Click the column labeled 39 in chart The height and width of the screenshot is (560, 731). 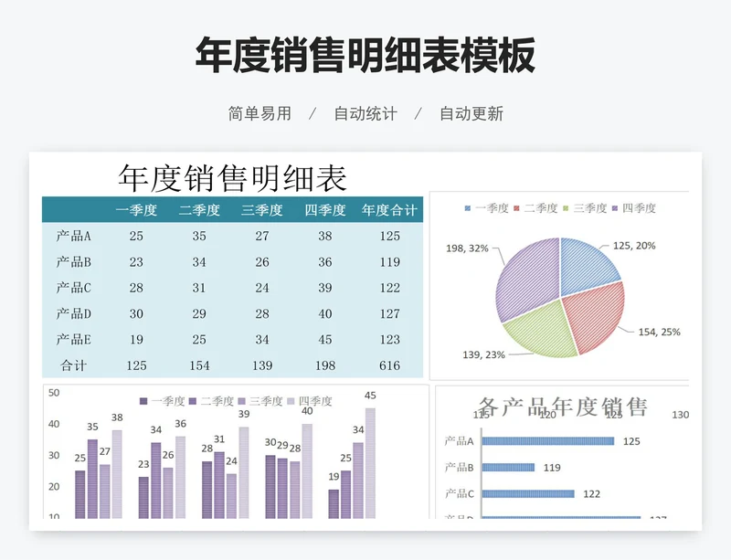(x=244, y=472)
